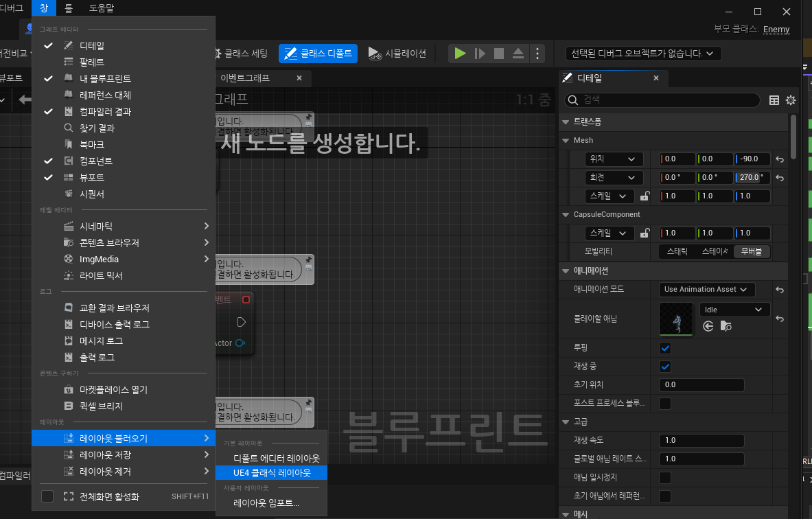Set mobility to Static

pyautogui.click(x=677, y=251)
